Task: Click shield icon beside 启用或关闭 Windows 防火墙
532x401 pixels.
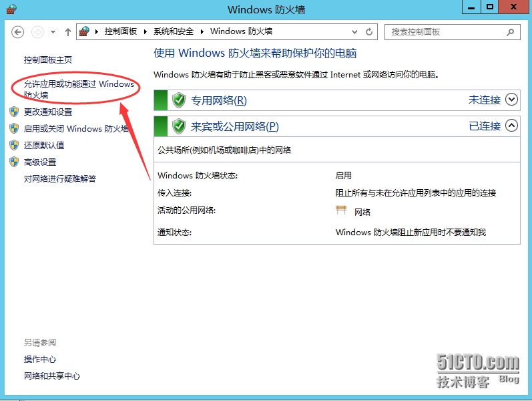Action: 14,128
